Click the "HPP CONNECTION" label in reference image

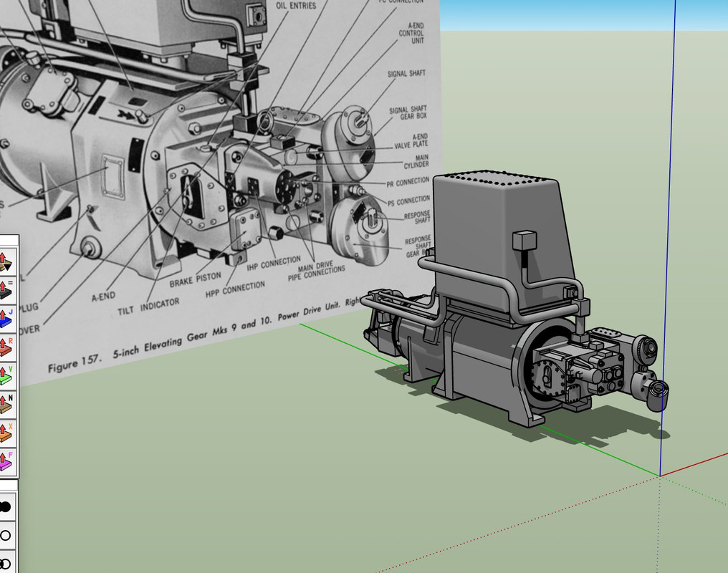click(x=236, y=289)
